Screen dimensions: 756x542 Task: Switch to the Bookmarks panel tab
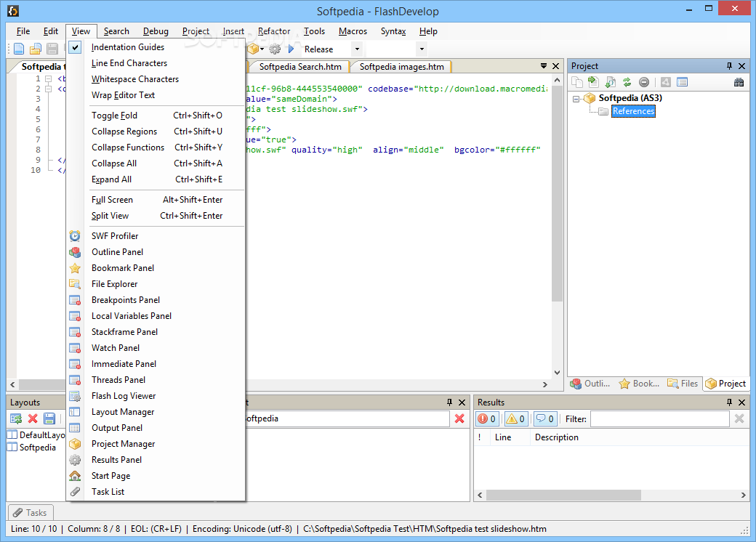click(639, 384)
